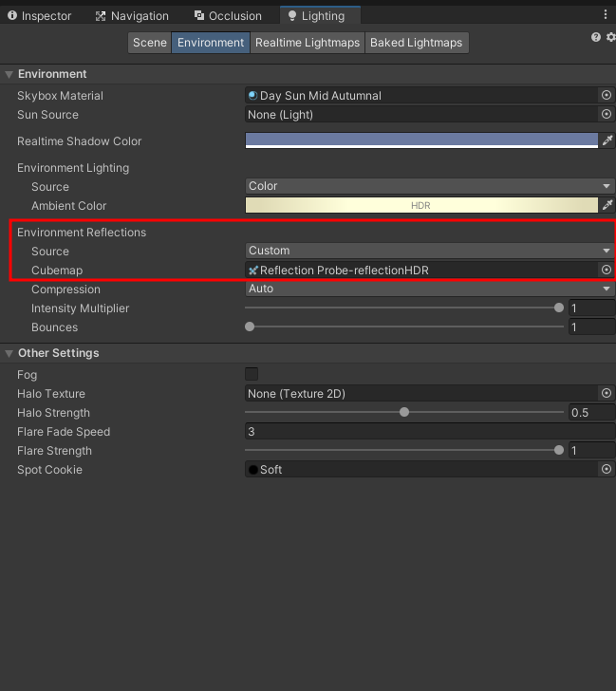
Task: Open the Lighting settings gear menu
Action: 610,37
